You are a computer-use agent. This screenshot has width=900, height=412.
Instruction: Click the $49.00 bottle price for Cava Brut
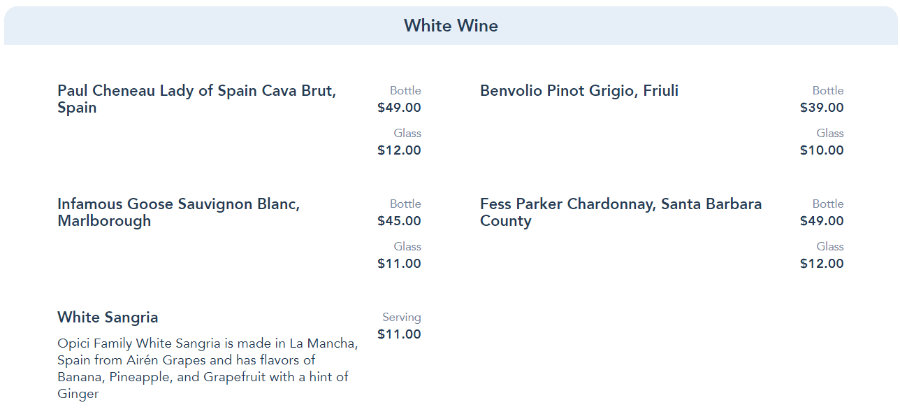point(399,108)
